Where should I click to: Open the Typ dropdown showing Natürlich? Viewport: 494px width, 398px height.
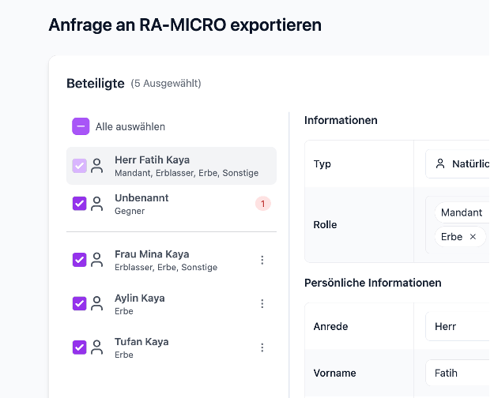click(x=458, y=164)
